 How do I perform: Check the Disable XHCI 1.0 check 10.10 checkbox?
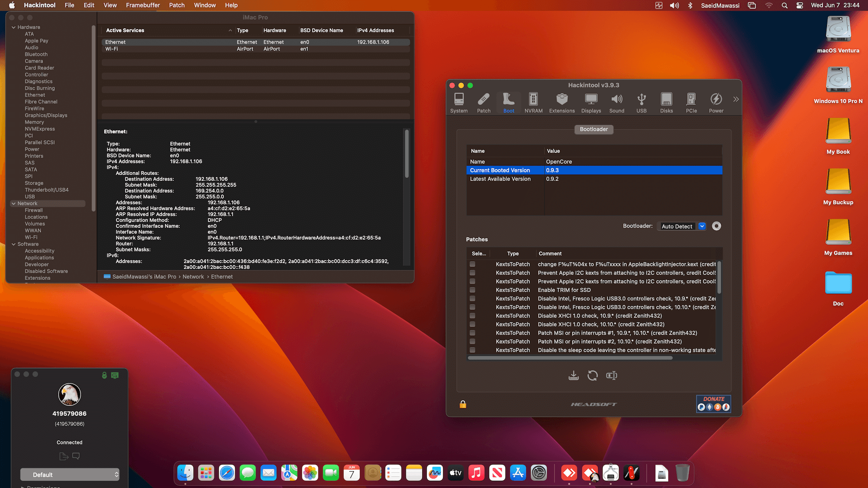pyautogui.click(x=472, y=324)
